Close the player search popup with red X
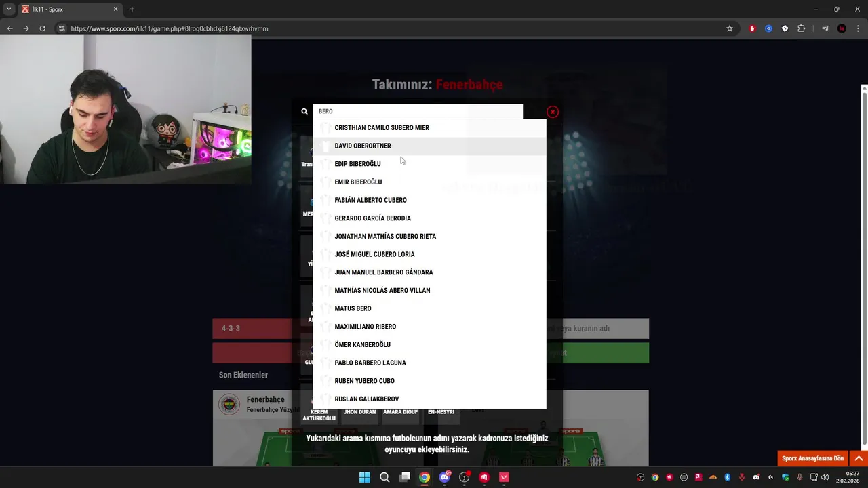Viewport: 868px width, 488px height. pyautogui.click(x=553, y=112)
